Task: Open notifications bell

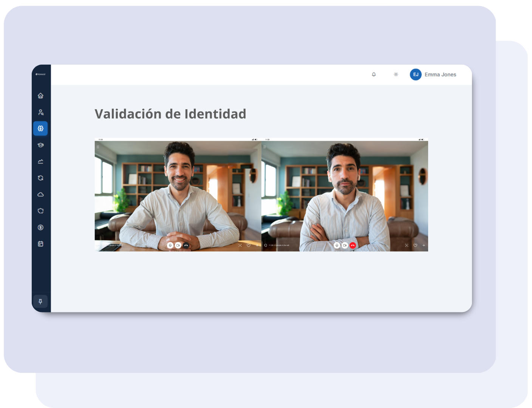Action: [x=374, y=74]
